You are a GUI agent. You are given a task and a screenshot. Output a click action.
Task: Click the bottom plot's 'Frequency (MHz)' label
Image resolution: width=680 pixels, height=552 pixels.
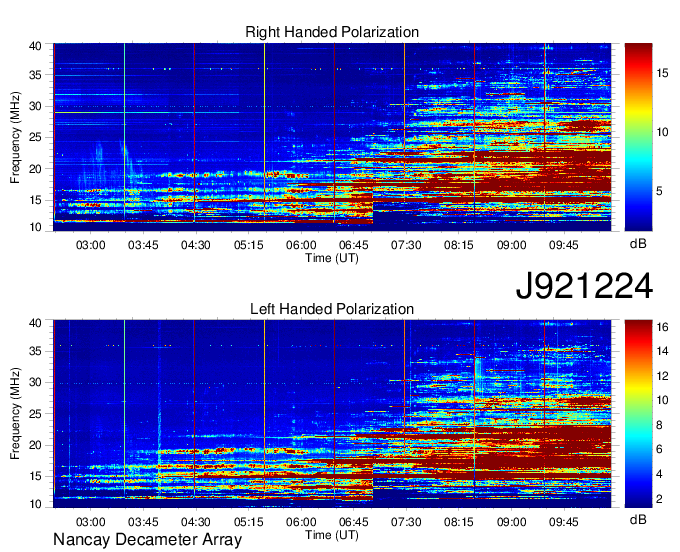(x=15, y=414)
